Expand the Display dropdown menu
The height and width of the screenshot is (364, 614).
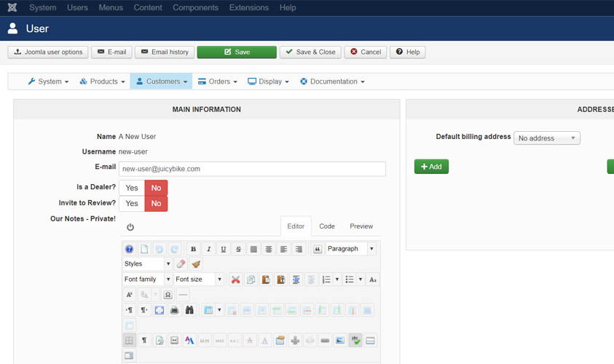268,82
